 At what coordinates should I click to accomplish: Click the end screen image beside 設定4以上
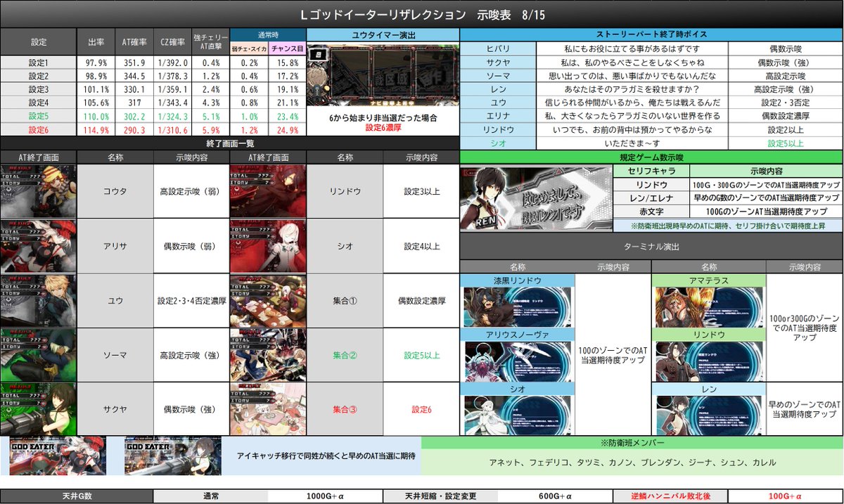pos(268,245)
